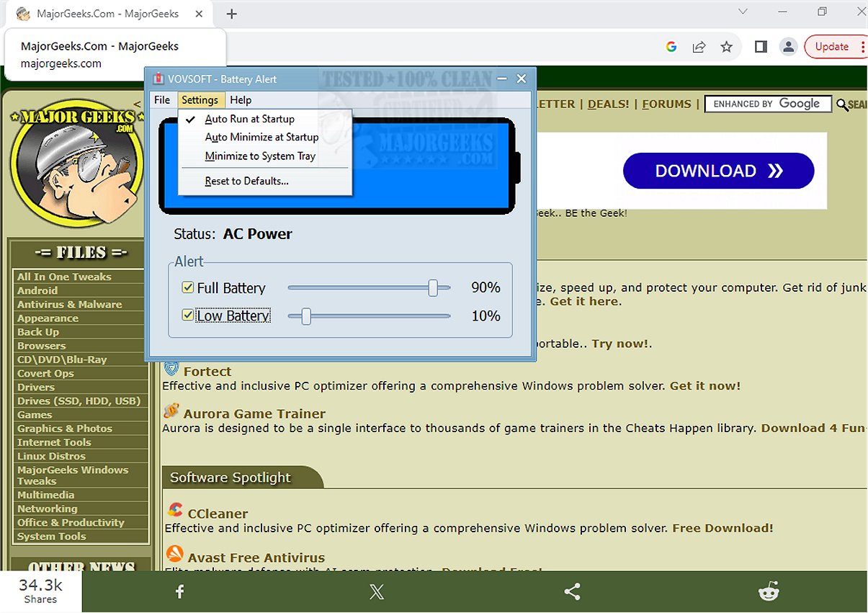This screenshot has width=868, height=613.
Task: Restore down the Chrome window
Action: [822, 12]
